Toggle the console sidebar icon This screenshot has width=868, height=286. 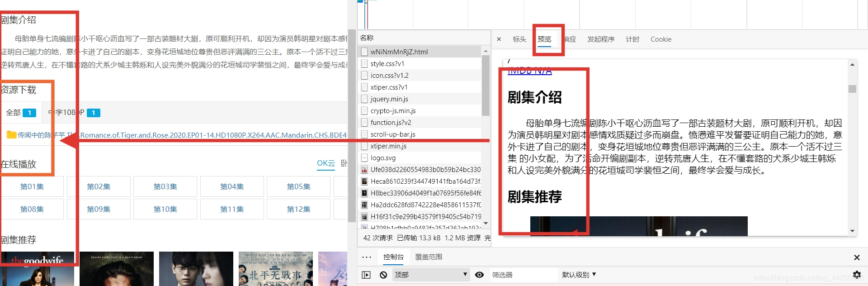366,275
